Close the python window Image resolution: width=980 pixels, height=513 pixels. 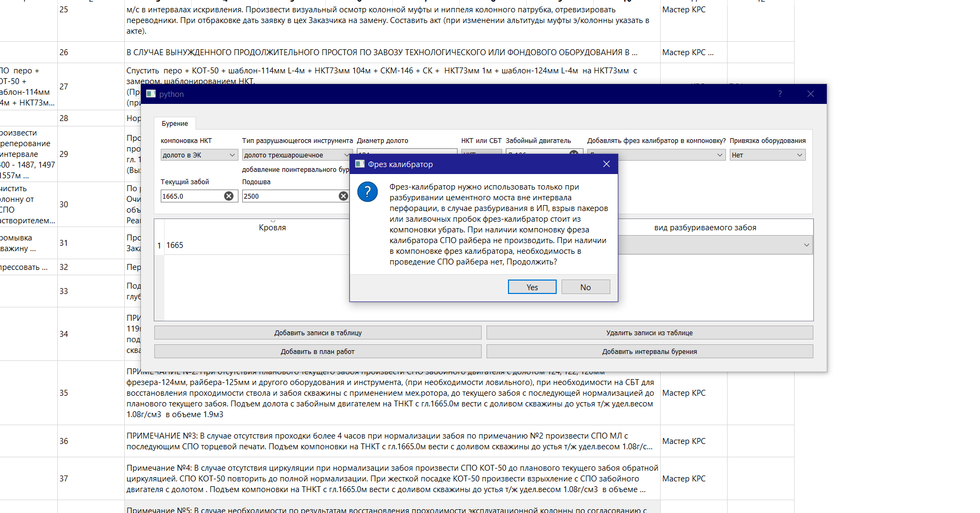point(811,94)
